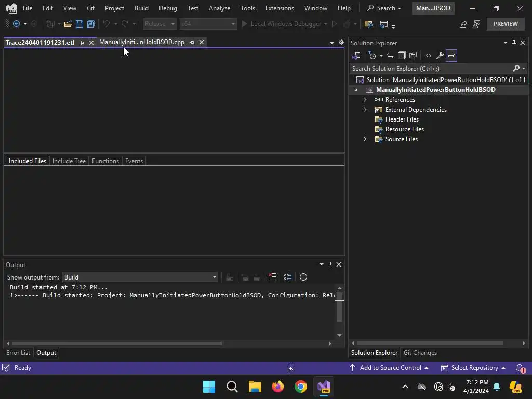Open Solution Explorer window options dropdown arrow
Viewport: 532px width, 399px height.
pos(505,43)
